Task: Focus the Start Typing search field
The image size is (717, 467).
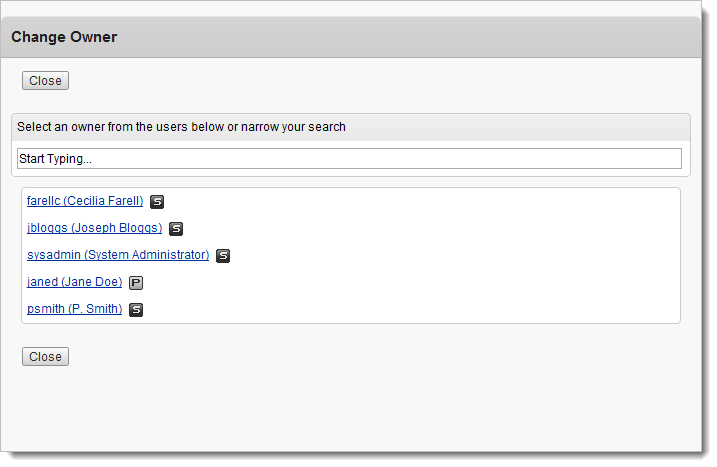Action: coord(349,159)
